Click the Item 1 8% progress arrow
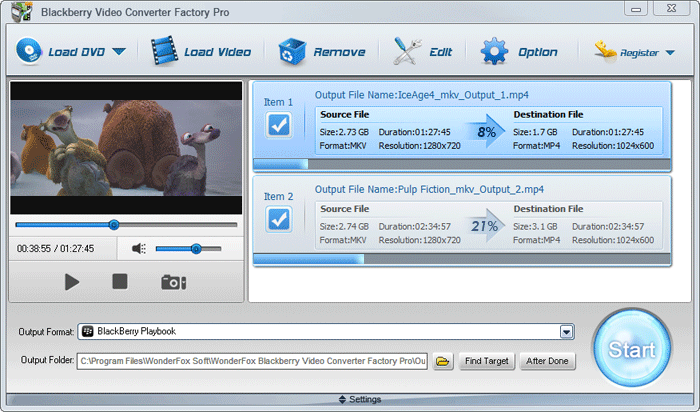This screenshot has width=700, height=412. 486,131
